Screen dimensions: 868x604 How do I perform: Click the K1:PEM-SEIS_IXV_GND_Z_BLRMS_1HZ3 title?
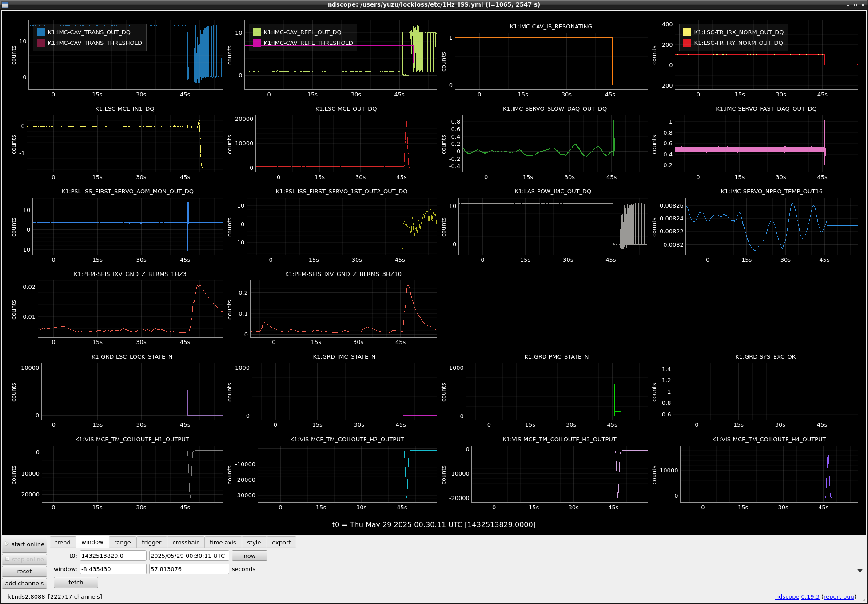coord(130,274)
